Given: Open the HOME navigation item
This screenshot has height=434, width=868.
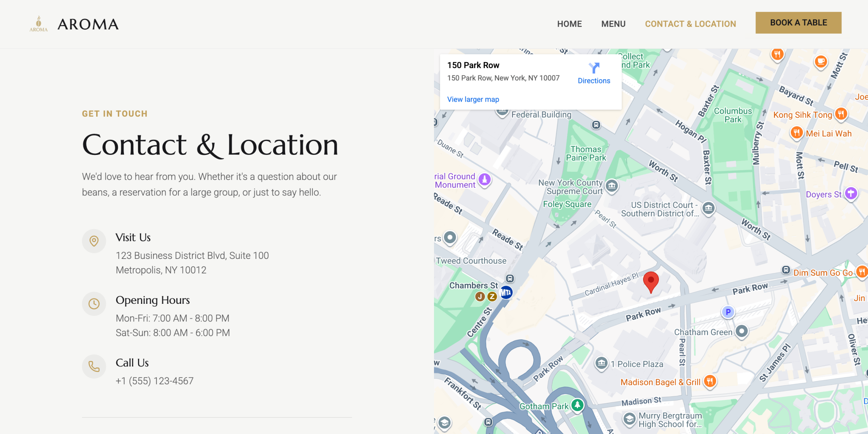Looking at the screenshot, I should [569, 24].
